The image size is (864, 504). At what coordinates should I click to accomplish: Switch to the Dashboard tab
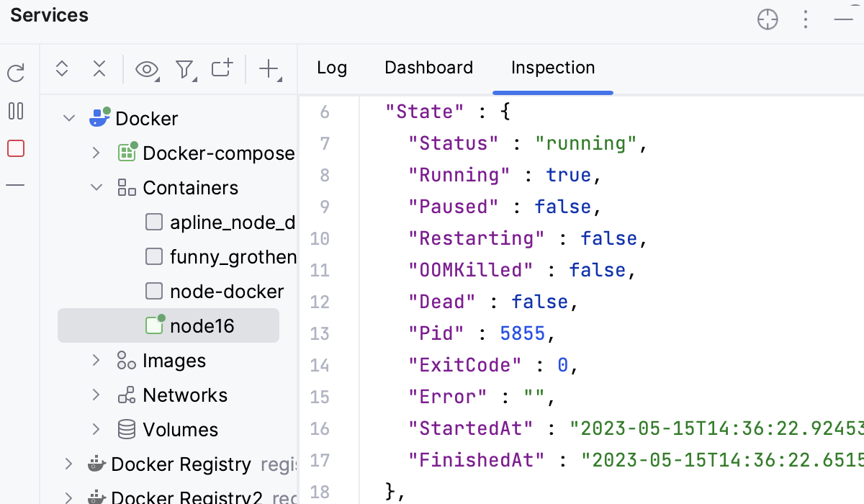click(x=428, y=67)
